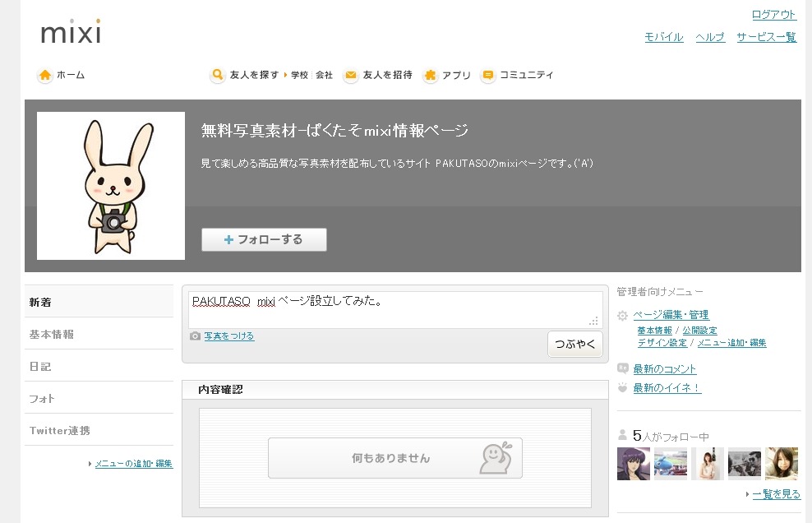
Task: Click the person icon beside follower count
Action: click(x=622, y=435)
